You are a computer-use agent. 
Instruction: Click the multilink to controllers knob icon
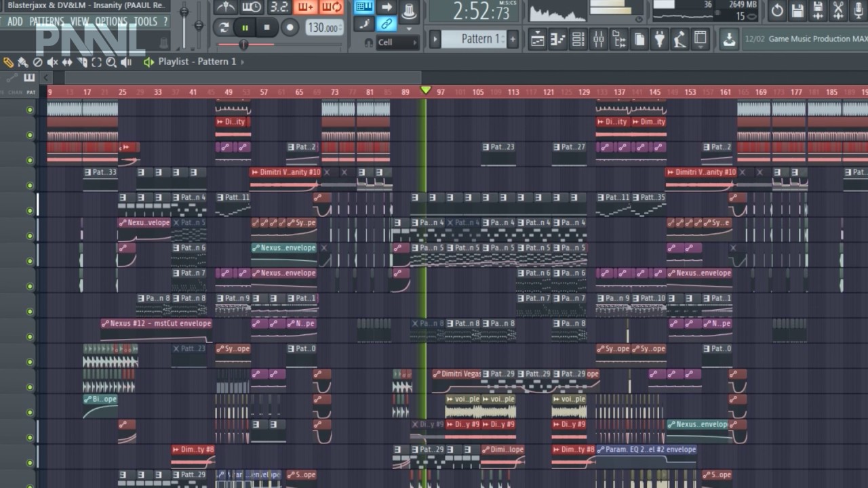[x=409, y=10]
